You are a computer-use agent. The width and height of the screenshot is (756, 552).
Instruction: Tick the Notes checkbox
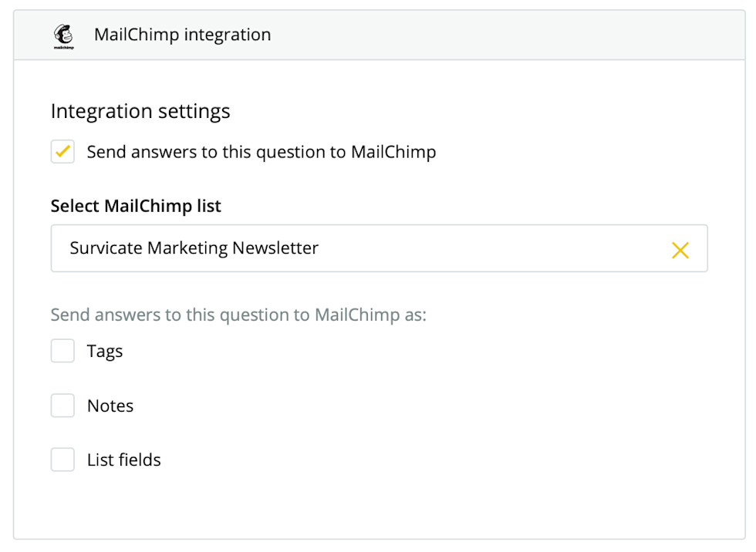click(x=62, y=406)
